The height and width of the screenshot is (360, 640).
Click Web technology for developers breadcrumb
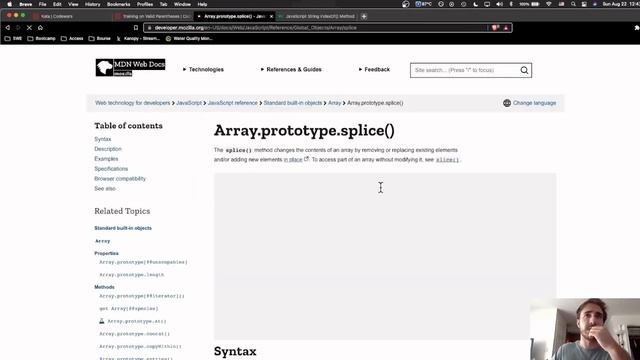point(132,103)
